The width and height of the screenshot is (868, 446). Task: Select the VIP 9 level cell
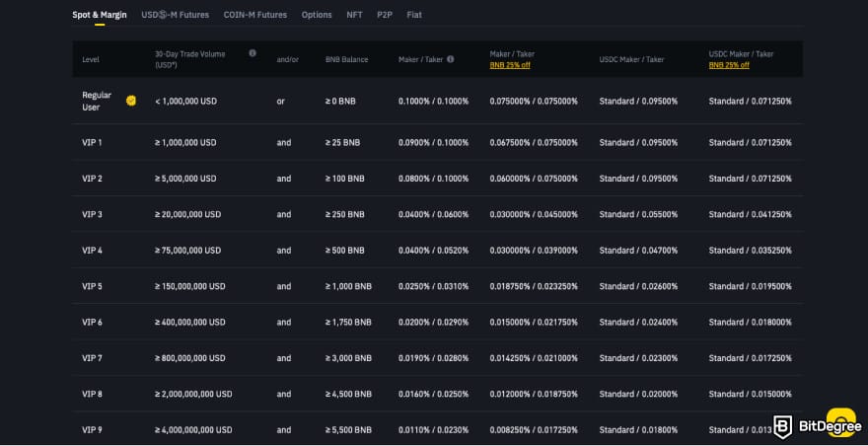pos(92,430)
